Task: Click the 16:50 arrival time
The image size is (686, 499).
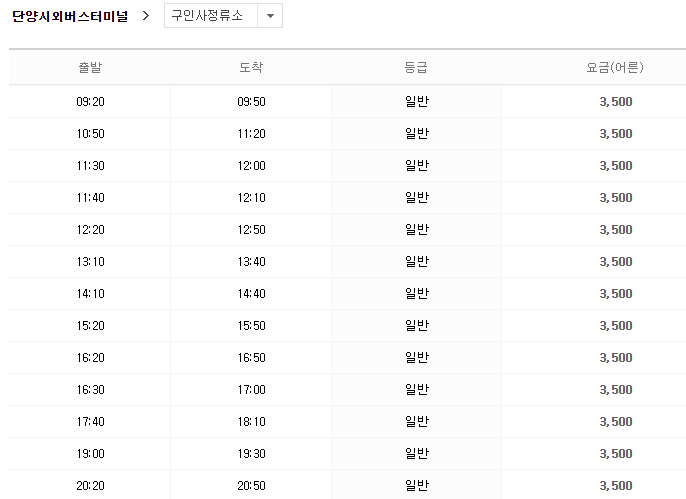Action: 251,358
